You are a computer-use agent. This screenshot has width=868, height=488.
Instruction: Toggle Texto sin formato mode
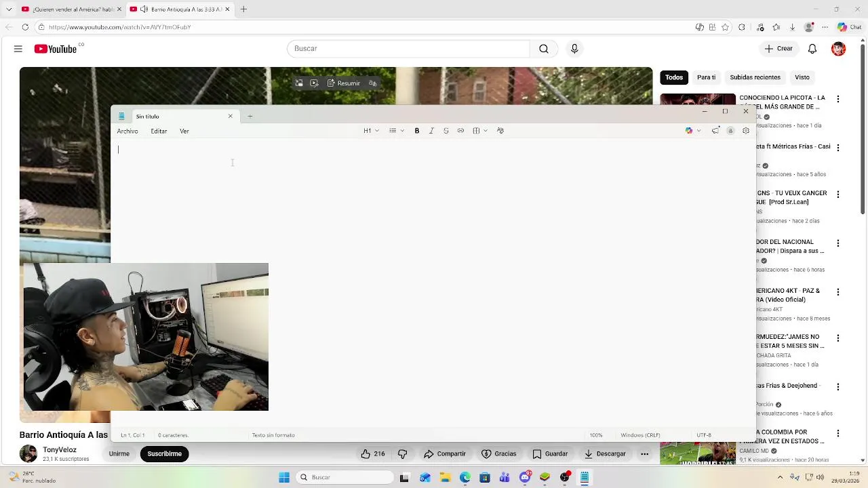(x=273, y=435)
